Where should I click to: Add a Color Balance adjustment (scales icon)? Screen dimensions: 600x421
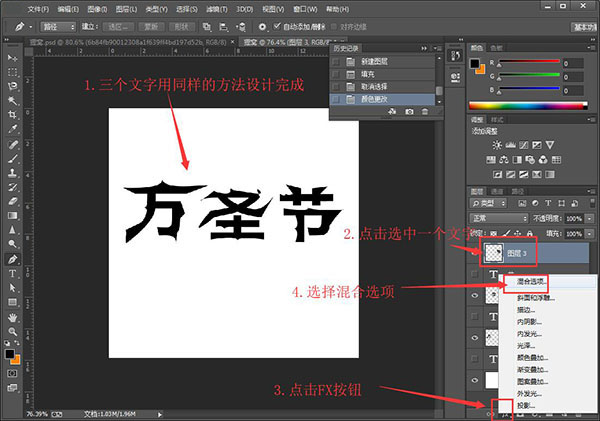(504, 160)
